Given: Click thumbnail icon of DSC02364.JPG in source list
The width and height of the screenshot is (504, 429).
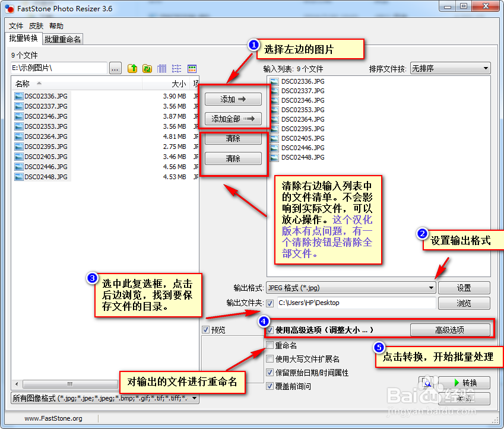Looking at the screenshot, I should point(19,136).
